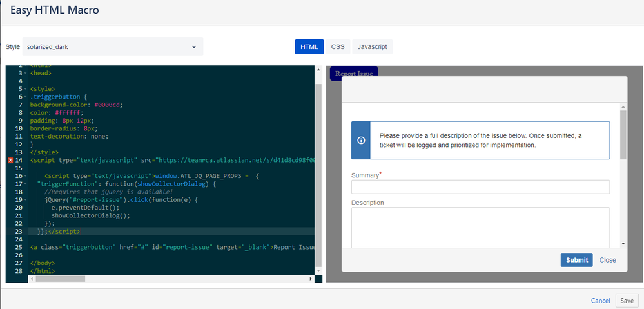Focus the Description text area

point(480,227)
